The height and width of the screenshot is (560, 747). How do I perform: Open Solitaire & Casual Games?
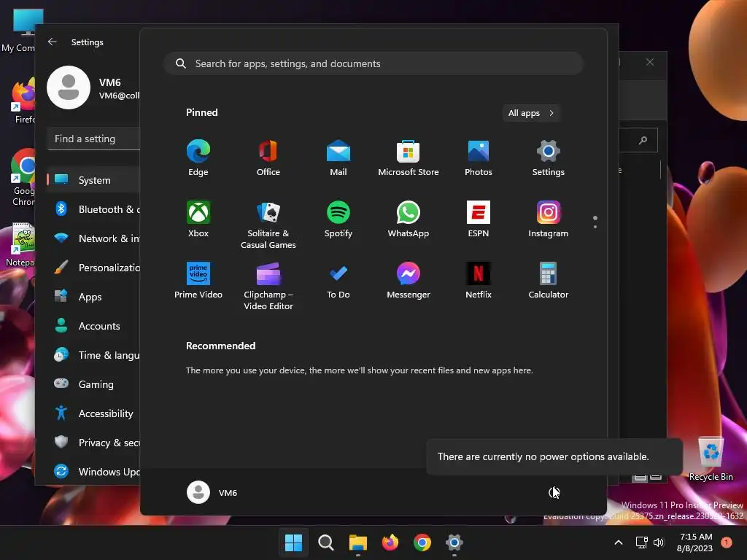(268, 225)
